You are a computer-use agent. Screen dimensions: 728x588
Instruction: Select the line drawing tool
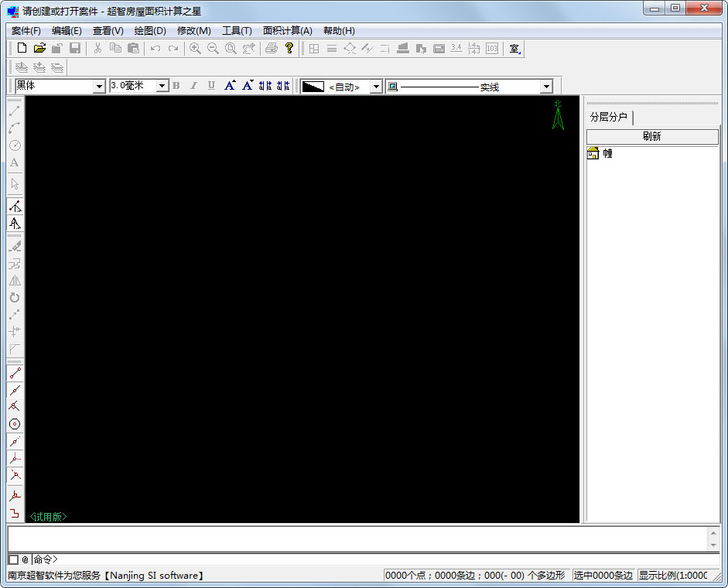coord(15,111)
